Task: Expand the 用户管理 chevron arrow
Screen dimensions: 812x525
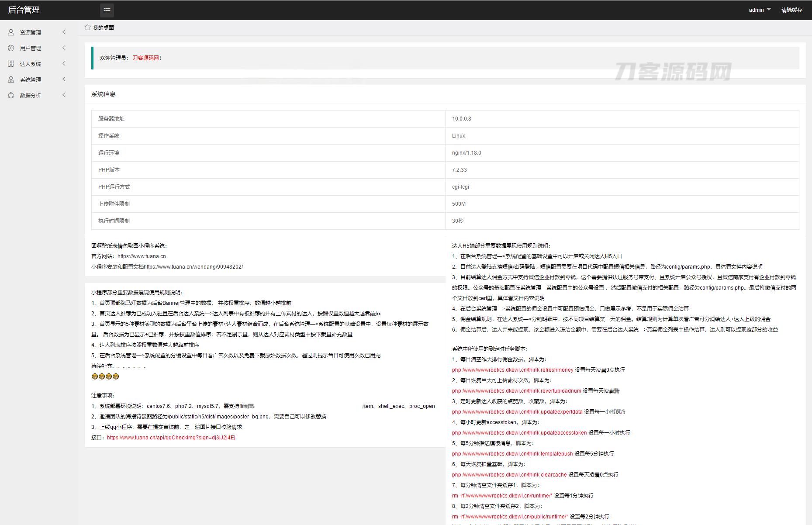Action: pyautogui.click(x=64, y=48)
